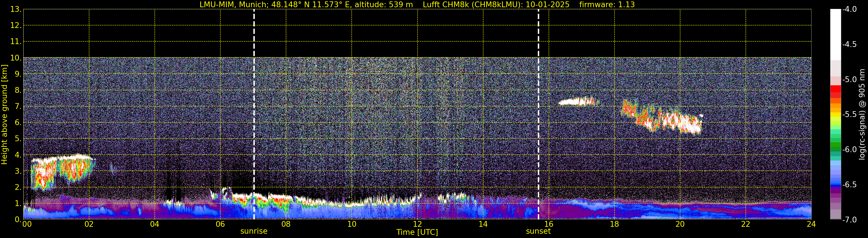Click the 4 km height tick label

pyautogui.click(x=18, y=155)
